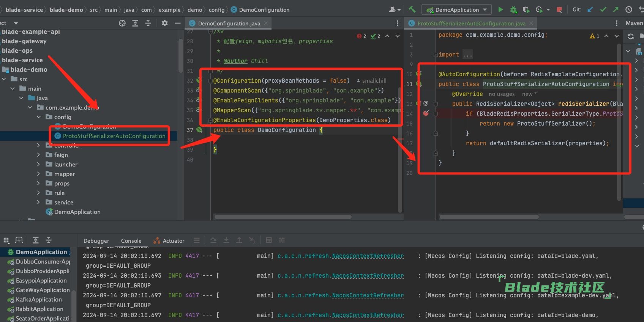Select KafkaApplication in Services list
This screenshot has height=322, width=644.
pyautogui.click(x=39, y=299)
